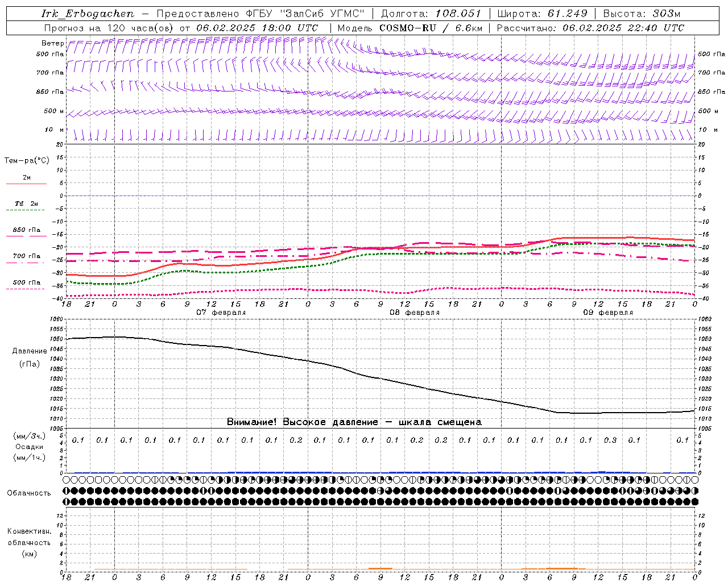Click the "0.3" precipitation value

(610, 440)
